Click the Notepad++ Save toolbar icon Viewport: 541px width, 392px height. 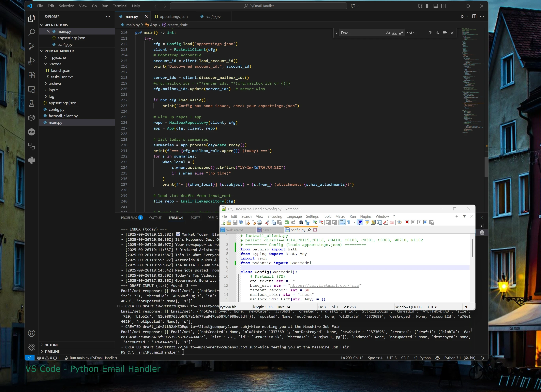[x=235, y=222]
